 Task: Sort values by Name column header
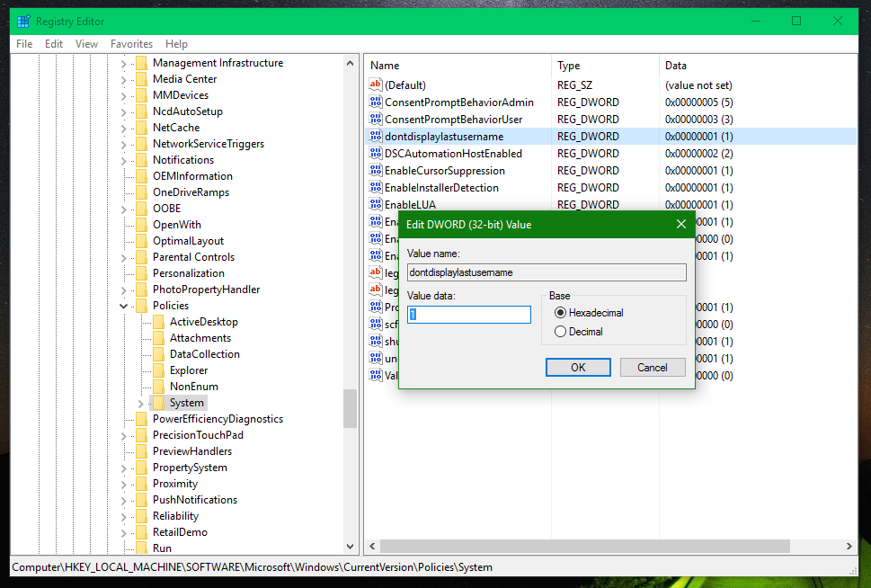pos(458,66)
